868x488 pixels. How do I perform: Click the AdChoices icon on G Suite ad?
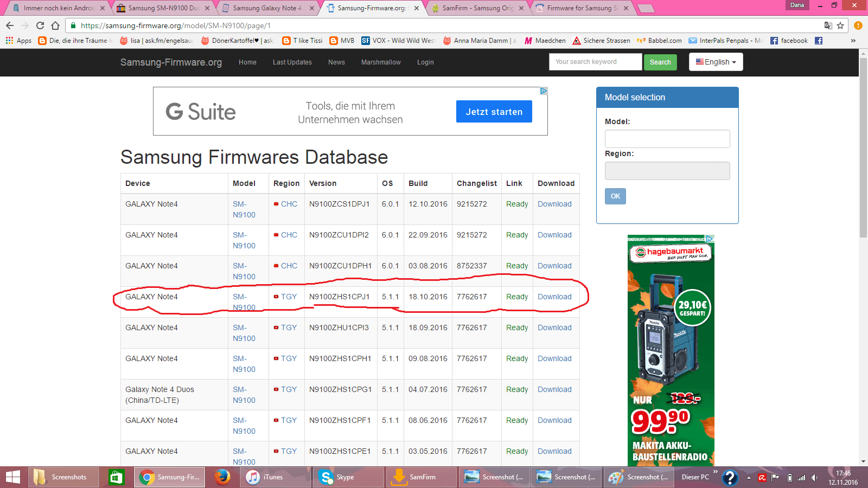544,91
